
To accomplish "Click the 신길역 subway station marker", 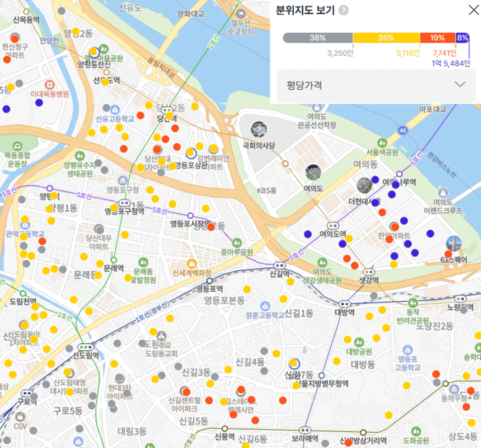I will coord(280,265).
